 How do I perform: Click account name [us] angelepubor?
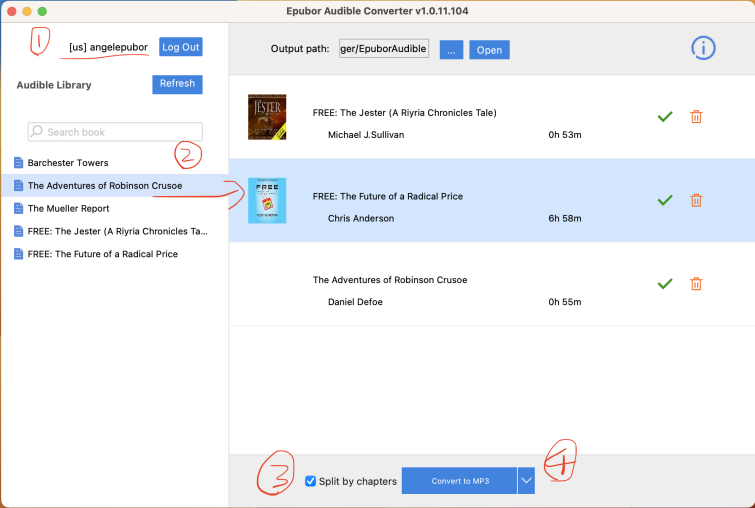pyautogui.click(x=108, y=47)
